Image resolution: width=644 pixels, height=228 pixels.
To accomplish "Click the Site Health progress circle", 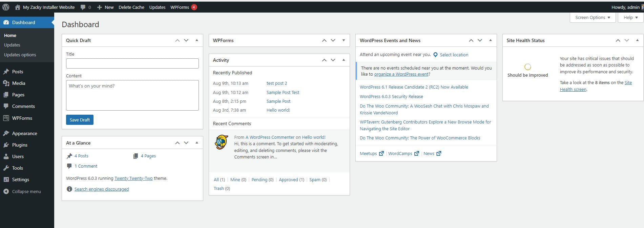I will pos(527,67).
